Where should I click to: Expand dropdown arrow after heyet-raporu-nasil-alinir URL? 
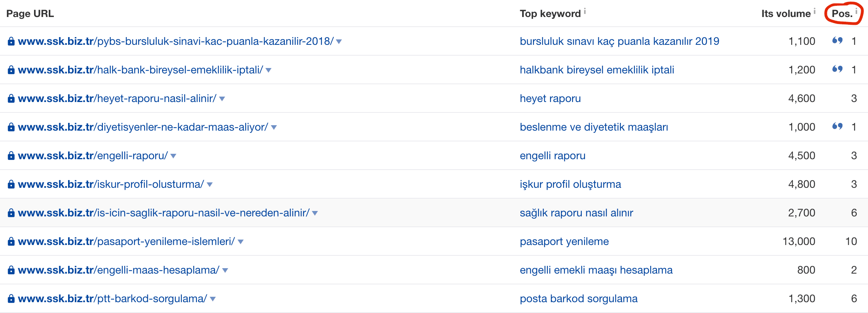[x=222, y=99]
